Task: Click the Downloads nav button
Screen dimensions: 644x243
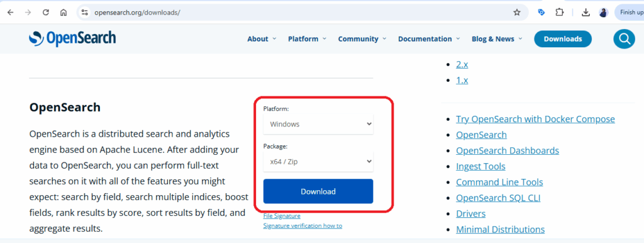Action: 563,39
